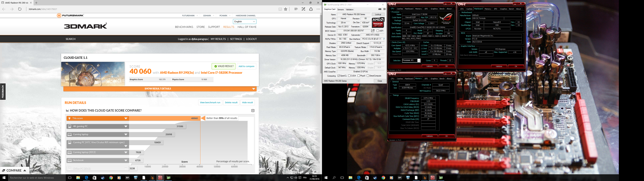Expand the 'Gaming laptop (2013)' row
644x181 pixels.
[x=97, y=152]
